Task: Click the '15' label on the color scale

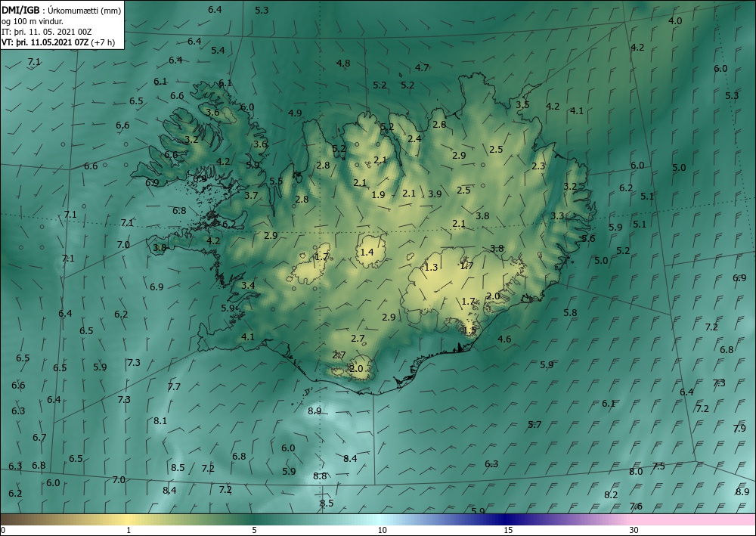Action: tap(508, 530)
